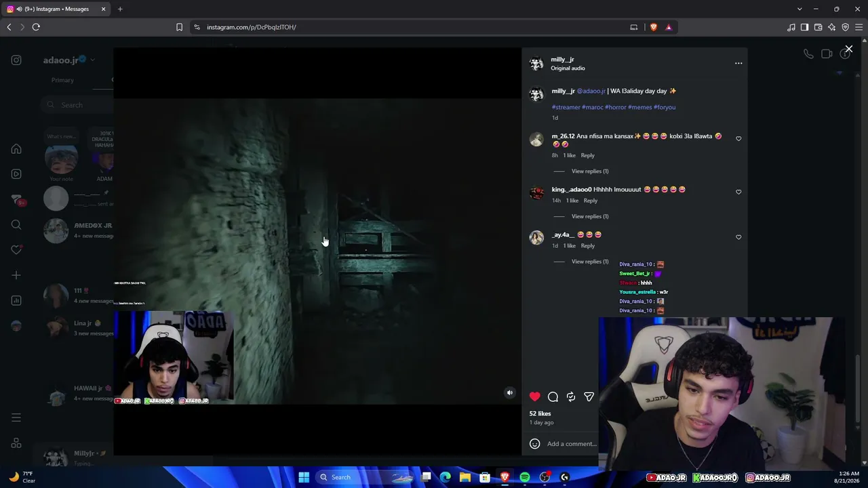
Task: Toggle the browser sidebar panel
Action: (x=805, y=27)
